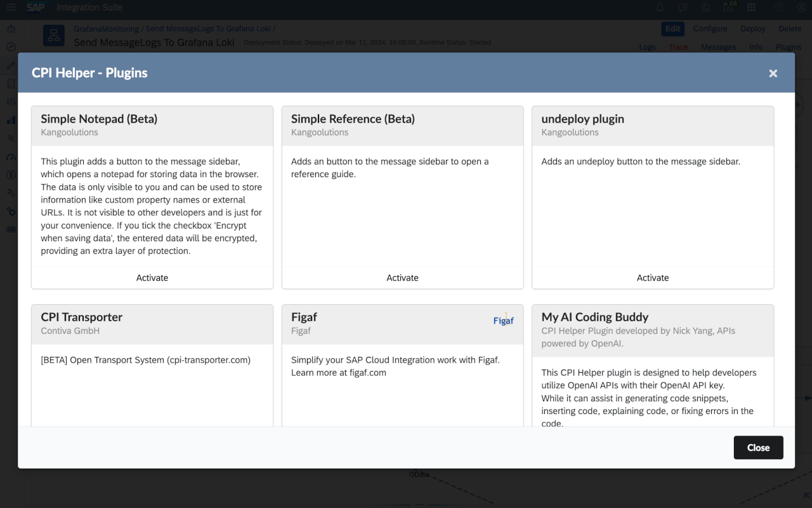Click the Figaf logo in plugin card
This screenshot has width=812, height=508.
[x=504, y=320]
